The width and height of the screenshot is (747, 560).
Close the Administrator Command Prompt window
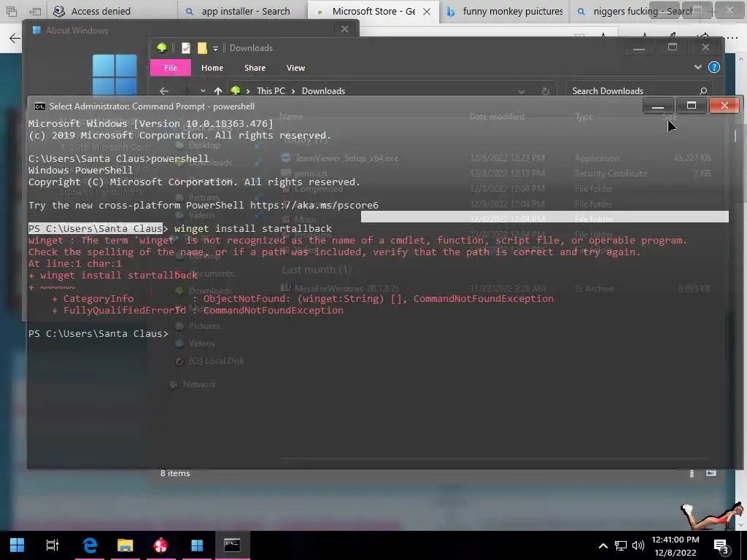724,106
